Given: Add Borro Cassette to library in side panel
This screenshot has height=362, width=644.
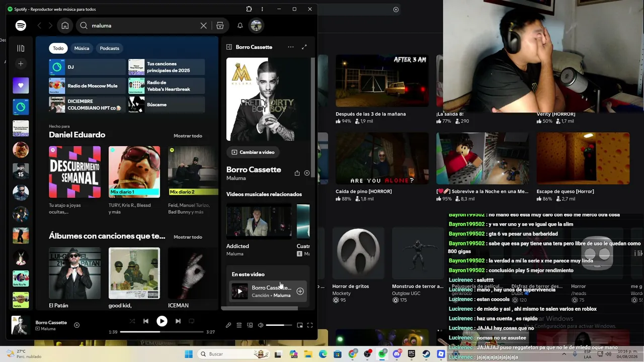Looking at the screenshot, I should click(x=307, y=173).
